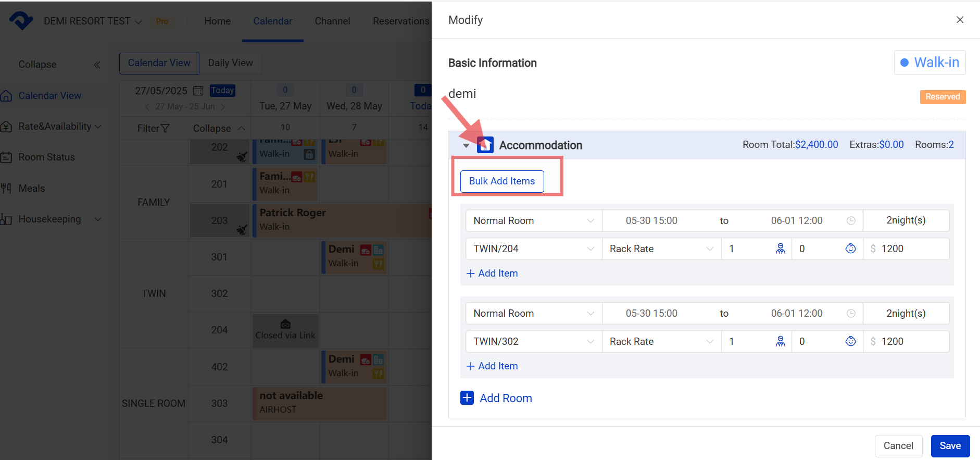The image size is (980, 460).
Task: Collapse the Accommodation section triangle
Action: pyautogui.click(x=466, y=145)
